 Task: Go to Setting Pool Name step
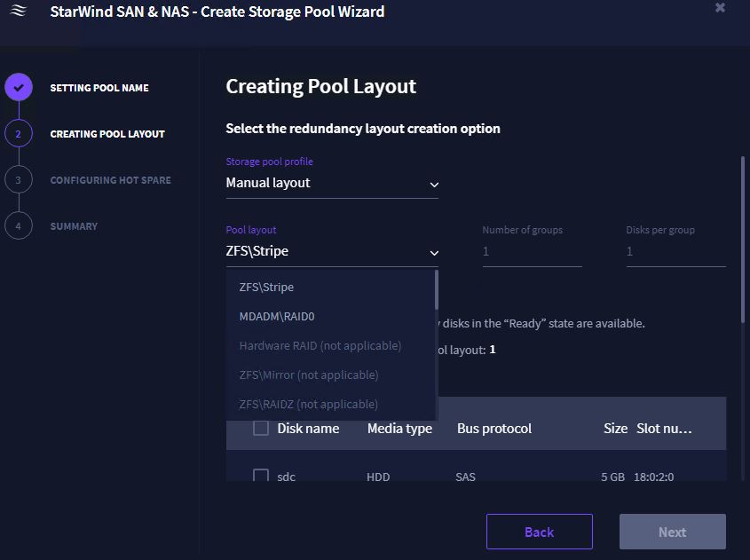point(99,88)
